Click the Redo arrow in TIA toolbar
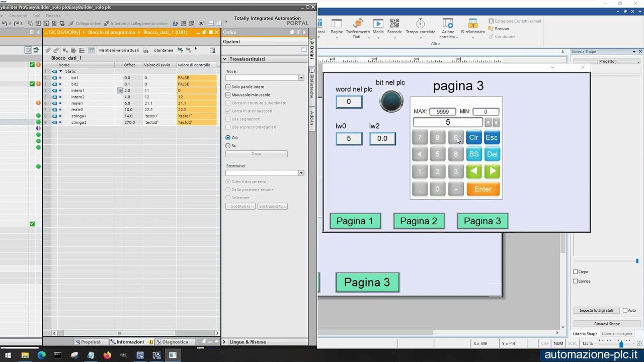The width and height of the screenshot is (644, 362). coord(16,24)
